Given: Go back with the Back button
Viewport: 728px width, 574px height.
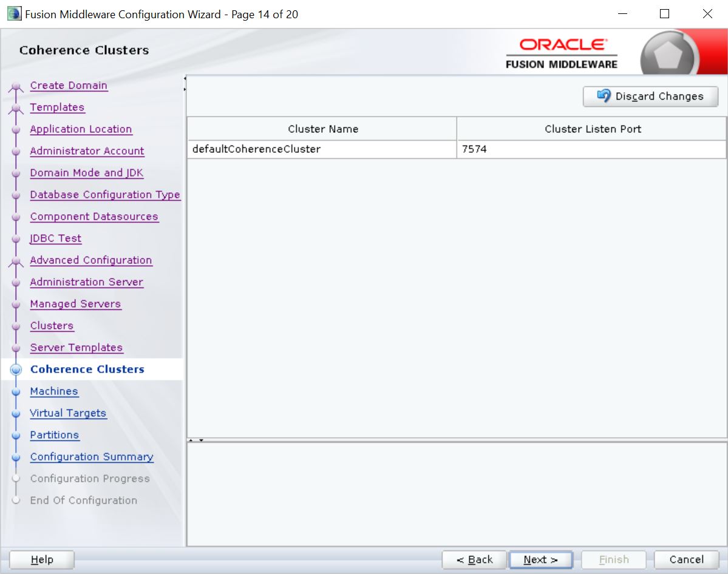Looking at the screenshot, I should [x=474, y=559].
